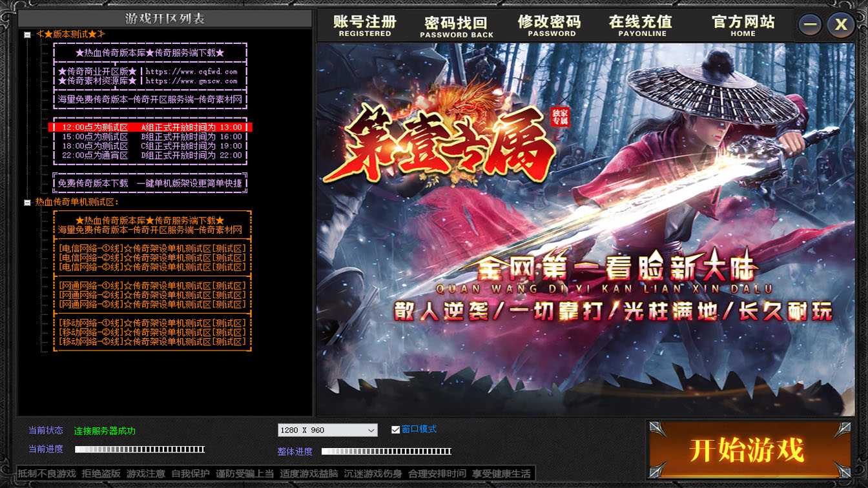Close the launcher with the round X button
868x488 pixels.
(841, 25)
